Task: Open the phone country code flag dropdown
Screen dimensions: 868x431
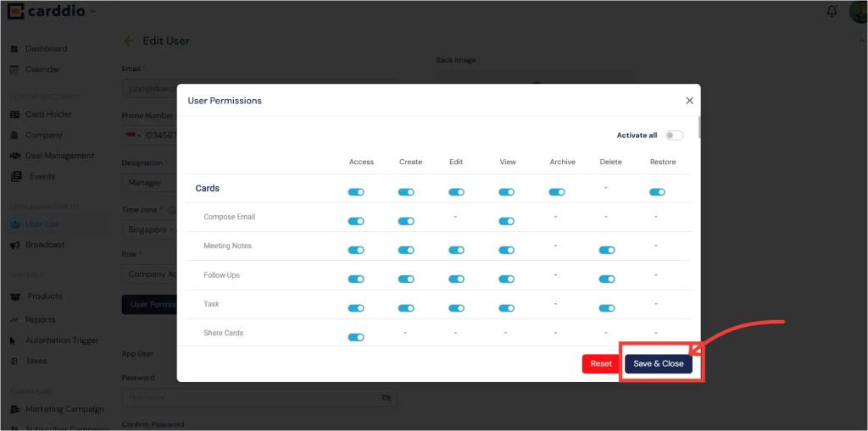Action: [133, 135]
